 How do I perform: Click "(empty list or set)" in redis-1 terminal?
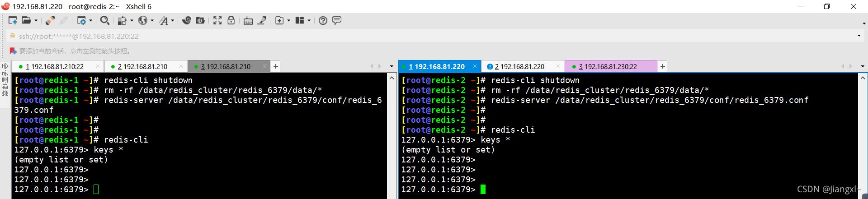tap(61, 159)
